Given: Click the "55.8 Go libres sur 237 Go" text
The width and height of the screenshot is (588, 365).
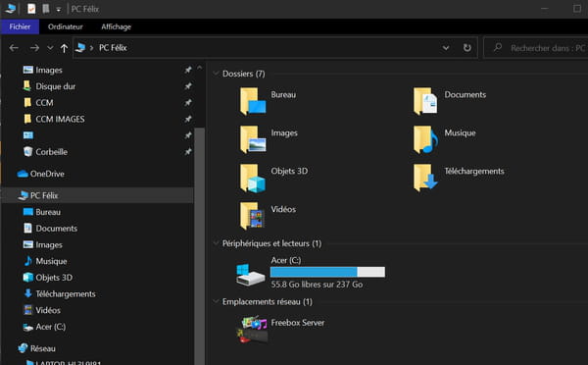Looking at the screenshot, I should pyautogui.click(x=317, y=285).
